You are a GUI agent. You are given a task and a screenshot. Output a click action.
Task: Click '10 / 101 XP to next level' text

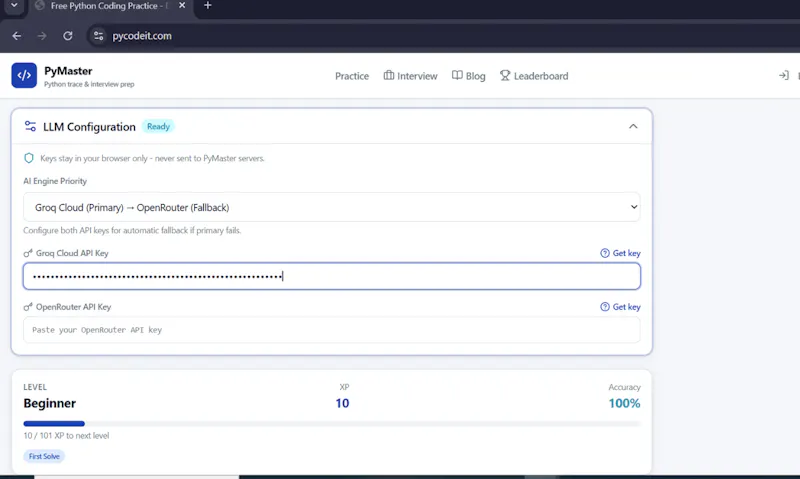click(66, 436)
